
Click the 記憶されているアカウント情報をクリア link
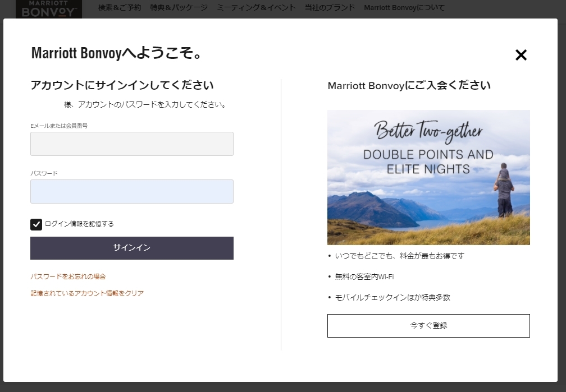pos(87,293)
